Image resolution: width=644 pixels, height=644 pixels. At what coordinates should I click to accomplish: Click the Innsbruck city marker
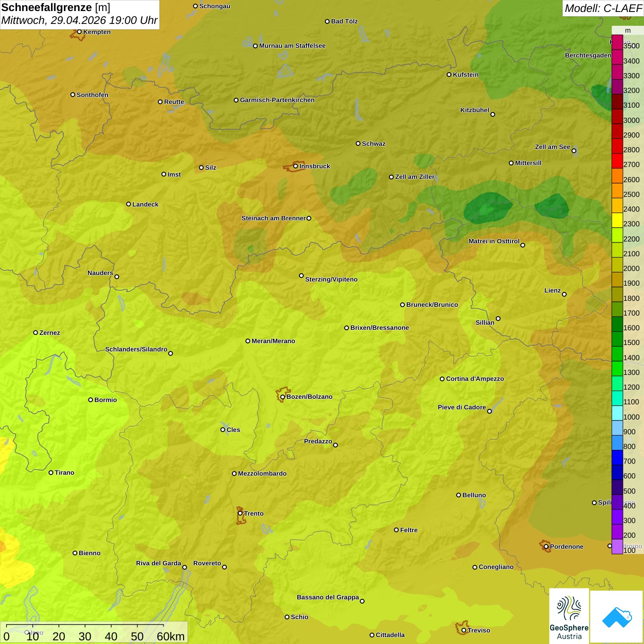tap(296, 166)
